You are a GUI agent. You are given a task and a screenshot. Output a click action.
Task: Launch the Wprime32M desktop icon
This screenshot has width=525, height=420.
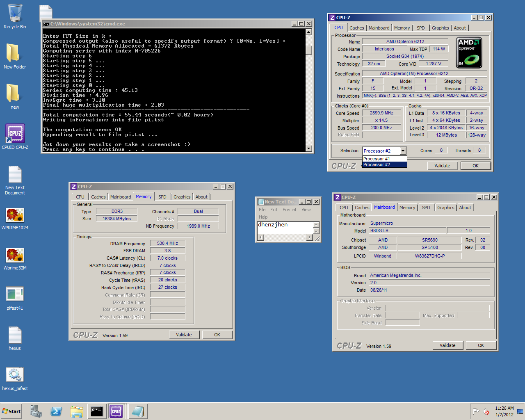coord(15,259)
